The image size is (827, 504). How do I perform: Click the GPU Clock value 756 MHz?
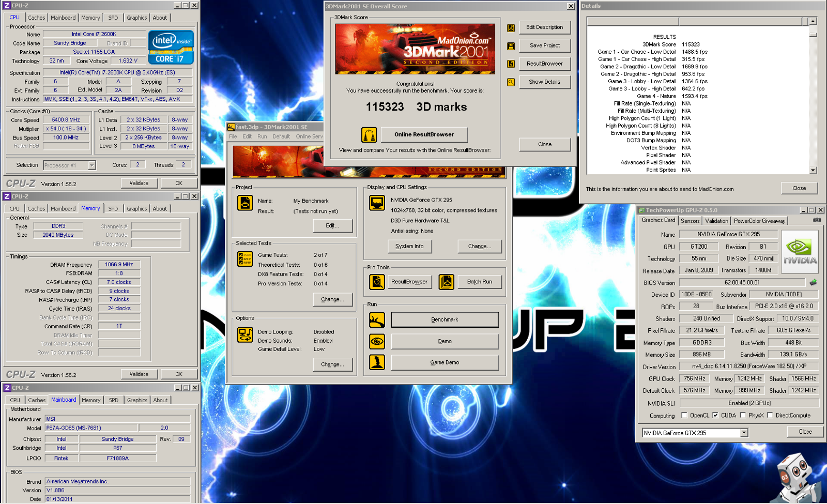(x=694, y=379)
